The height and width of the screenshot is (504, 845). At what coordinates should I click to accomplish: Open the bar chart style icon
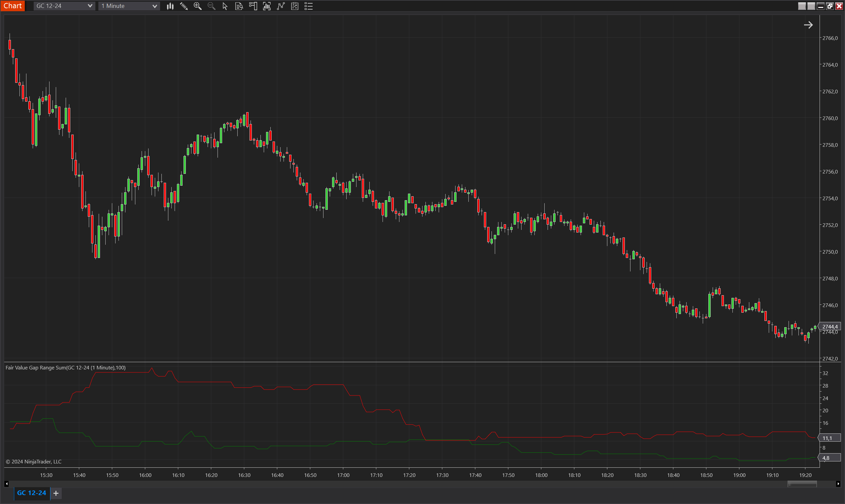click(x=170, y=6)
